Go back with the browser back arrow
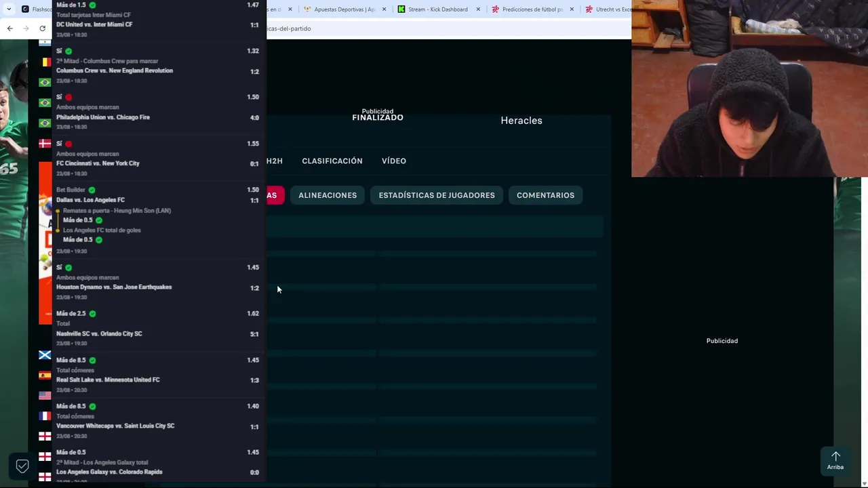The height and width of the screenshot is (488, 868). [9, 28]
